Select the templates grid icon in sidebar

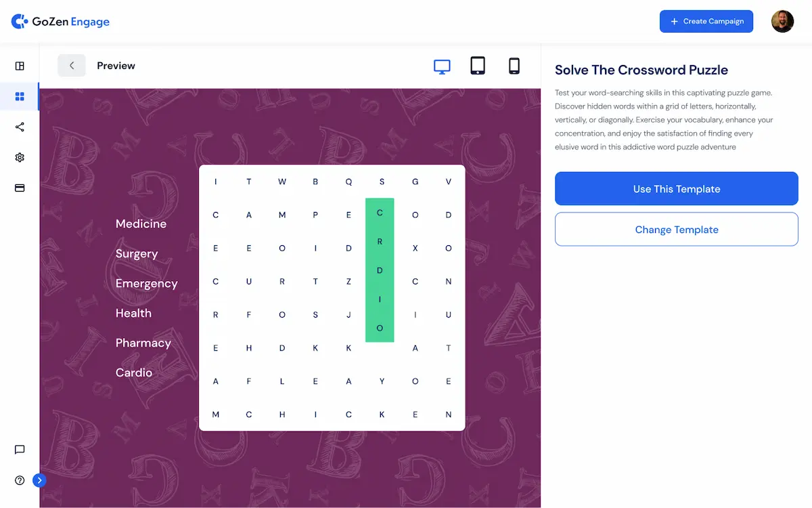(x=20, y=96)
